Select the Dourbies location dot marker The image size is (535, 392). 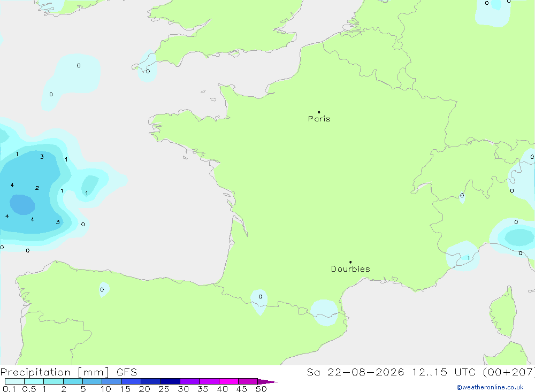pyautogui.click(x=350, y=262)
